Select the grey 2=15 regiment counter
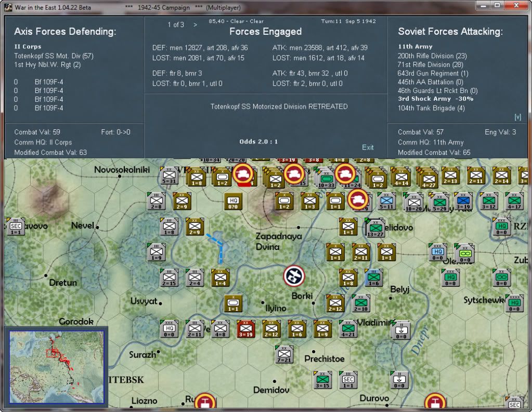 (169, 277)
